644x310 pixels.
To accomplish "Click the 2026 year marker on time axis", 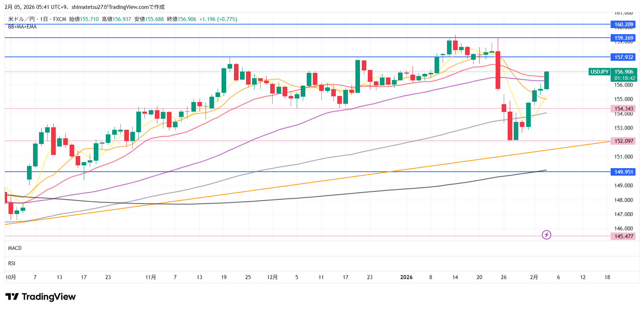I will click(406, 277).
